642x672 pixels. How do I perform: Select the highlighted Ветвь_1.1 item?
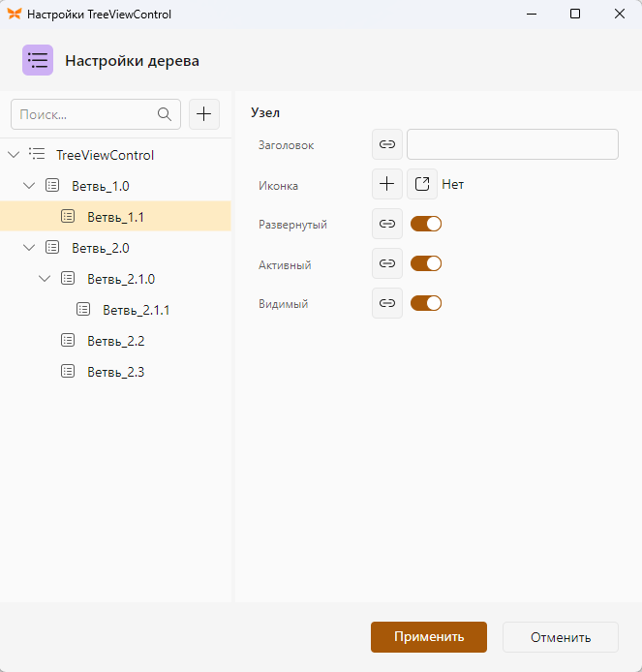115,217
